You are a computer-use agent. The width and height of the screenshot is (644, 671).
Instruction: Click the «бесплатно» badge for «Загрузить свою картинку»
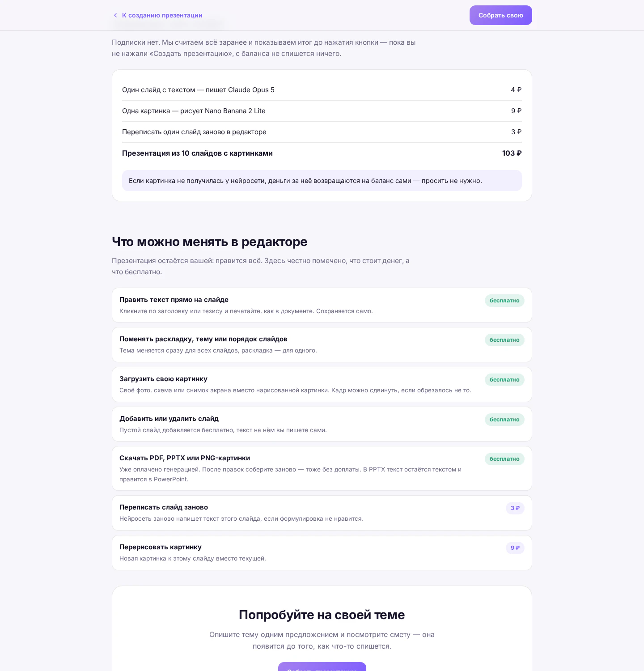coord(504,380)
